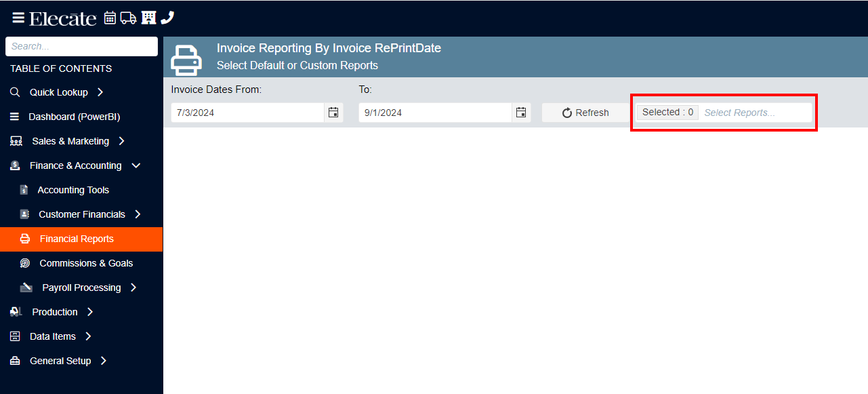Expand the Data Items chevron

tap(88, 336)
